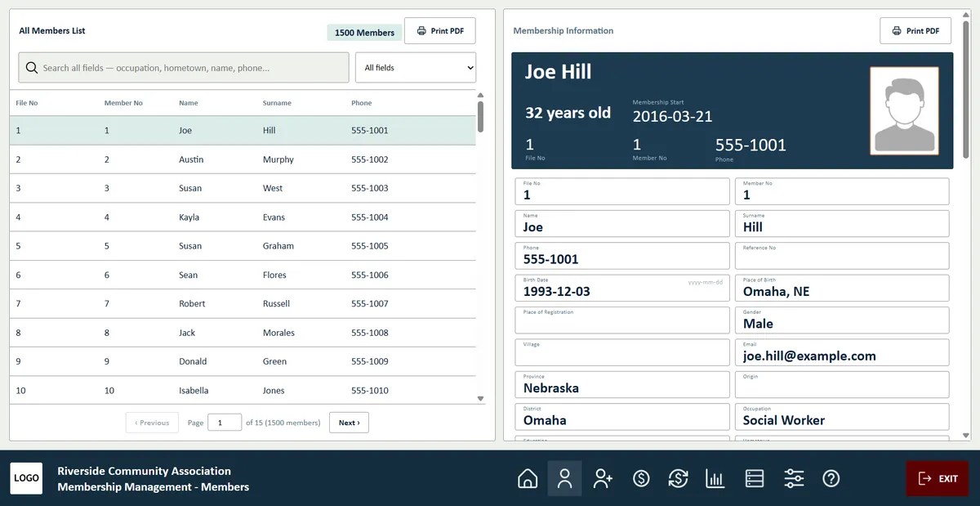Focus the search all fields box
Image resolution: width=980 pixels, height=506 pixels.
[x=184, y=68]
